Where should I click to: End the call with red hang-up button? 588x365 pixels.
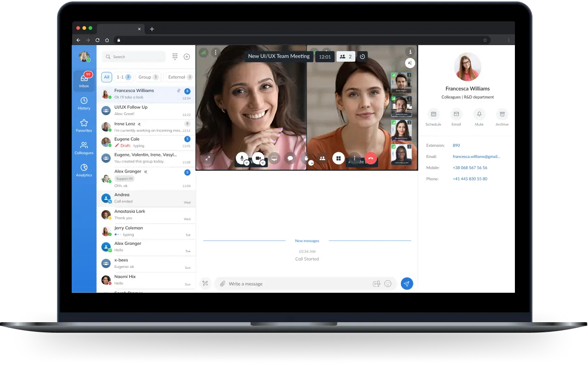coord(371,158)
